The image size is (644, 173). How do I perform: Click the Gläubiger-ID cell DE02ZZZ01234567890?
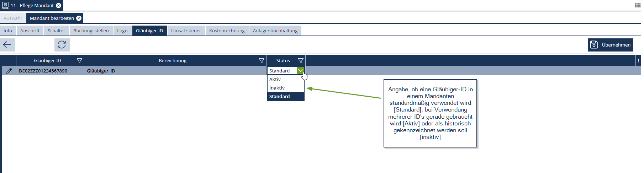tap(43, 71)
